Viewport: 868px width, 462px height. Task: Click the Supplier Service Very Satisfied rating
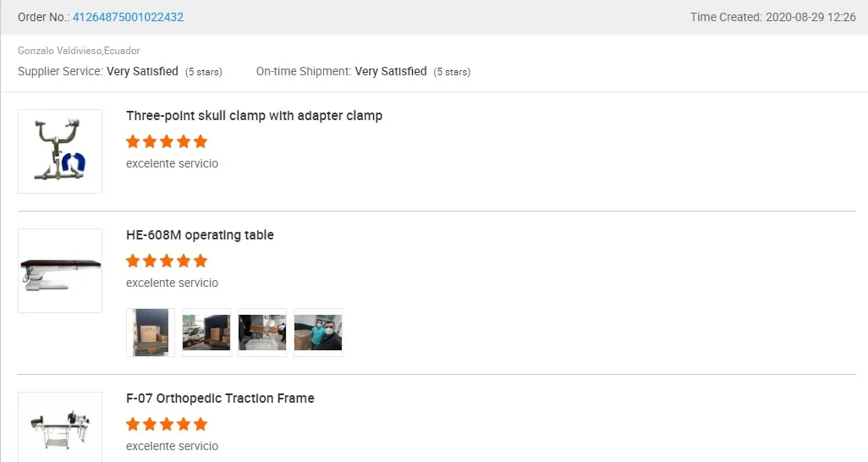tap(142, 72)
